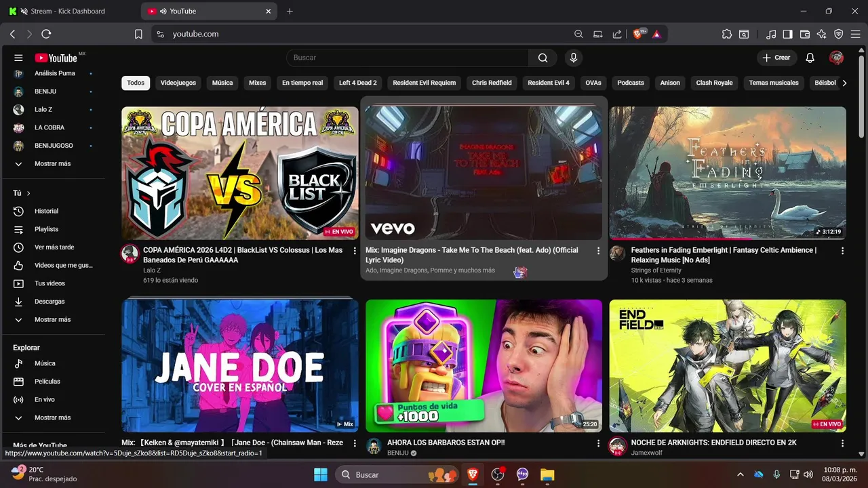Image resolution: width=868 pixels, height=488 pixels.
Task: Open Leo AI sparkle icon
Action: pyautogui.click(x=822, y=34)
